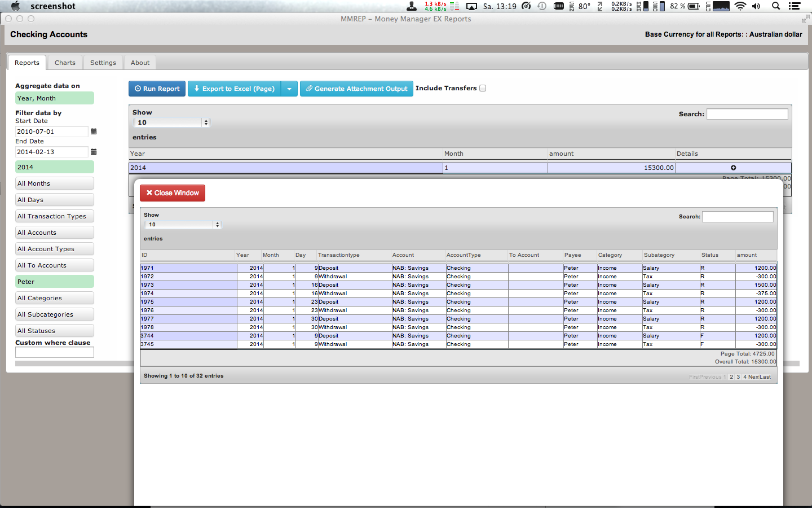Open Spotlight search in the menu bar
This screenshot has height=508, width=812.
776,6
